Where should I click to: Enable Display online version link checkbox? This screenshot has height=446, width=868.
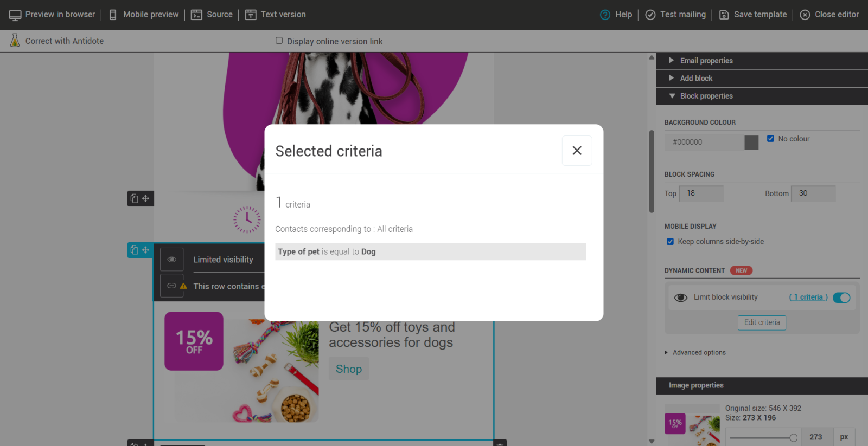click(x=279, y=41)
